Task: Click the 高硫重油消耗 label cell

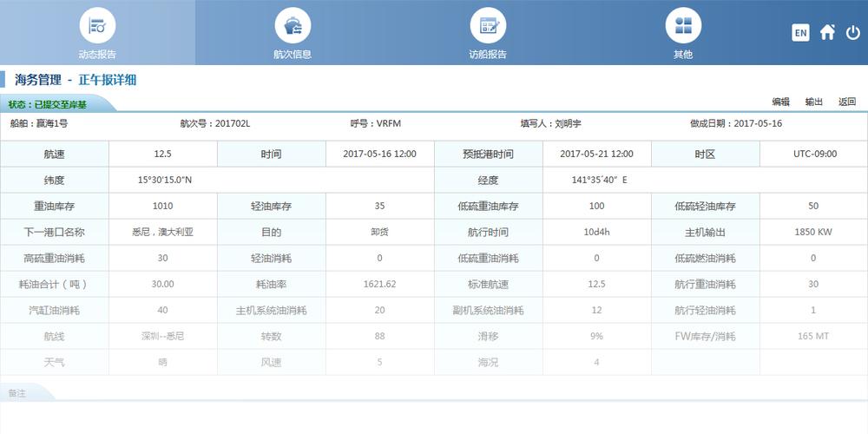Action: pyautogui.click(x=54, y=258)
